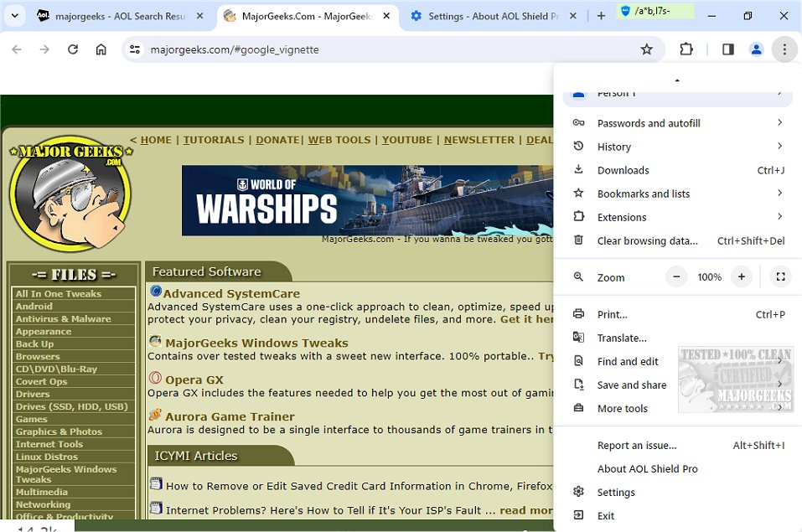Open the Drivers category in the Files sidebar
This screenshot has height=532, width=802.
(34, 394)
